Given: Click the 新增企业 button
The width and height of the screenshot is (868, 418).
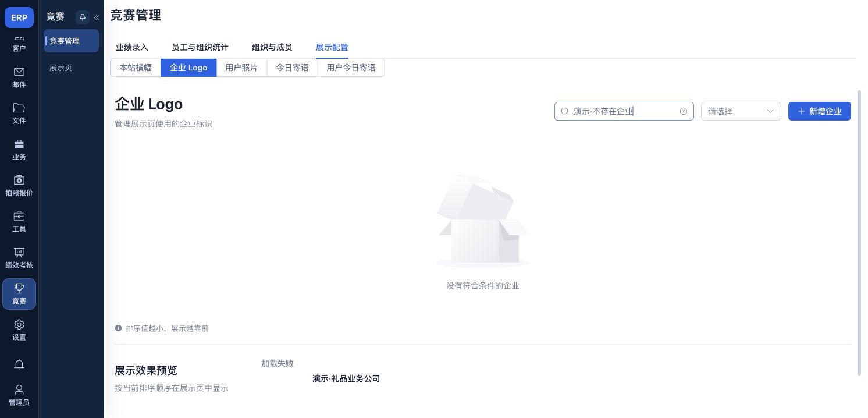Looking at the screenshot, I should point(820,111).
